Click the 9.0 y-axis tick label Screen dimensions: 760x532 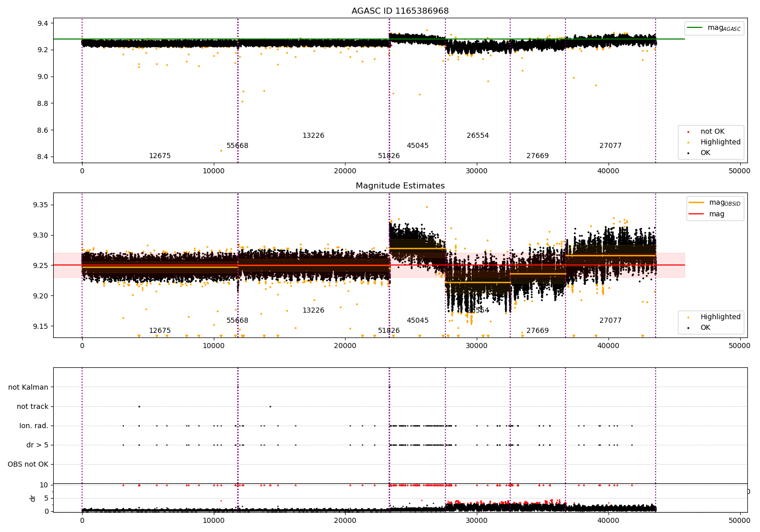pyautogui.click(x=43, y=77)
